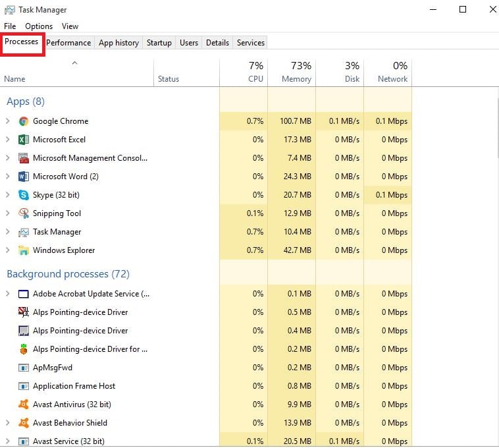Image resolution: width=499 pixels, height=448 pixels.
Task: Click Avast Behavior Shield's 13.9 MB value
Action: coord(298,423)
